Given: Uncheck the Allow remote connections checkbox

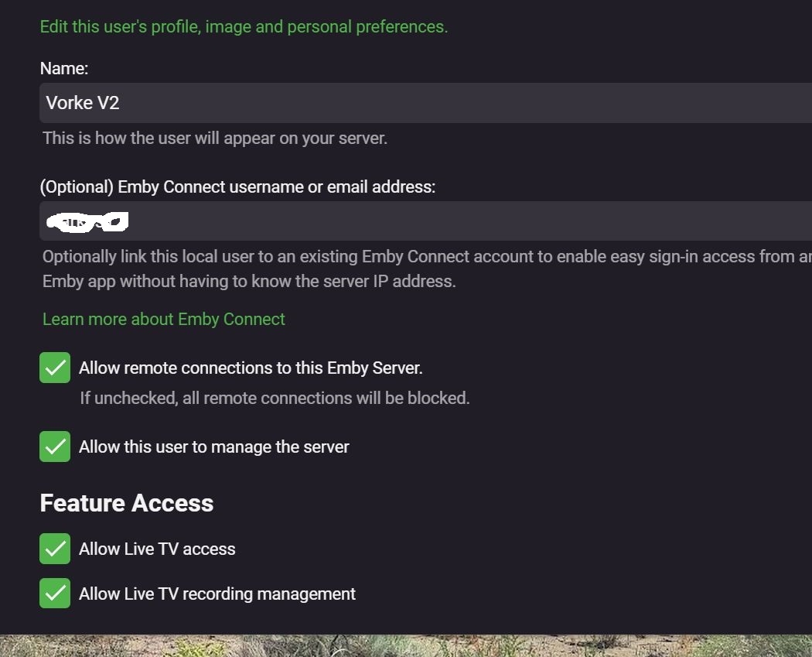Looking at the screenshot, I should 55,368.
